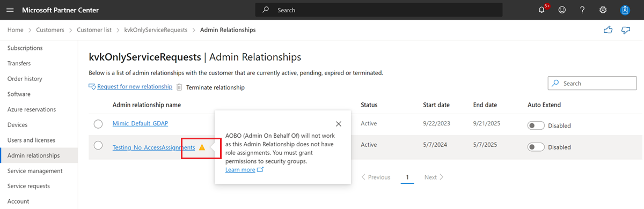Image resolution: width=644 pixels, height=209 pixels.
Task: Open the help question mark icon
Action: pos(582,10)
